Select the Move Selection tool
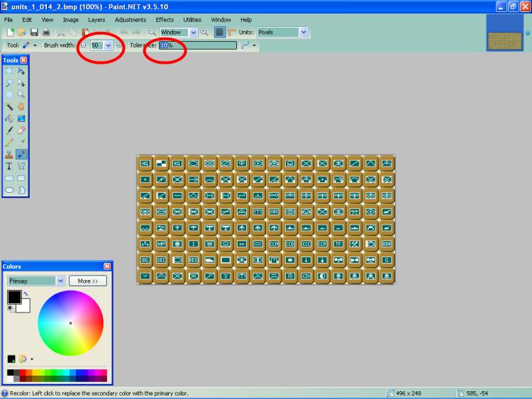This screenshot has height=399, width=532. 21,83
